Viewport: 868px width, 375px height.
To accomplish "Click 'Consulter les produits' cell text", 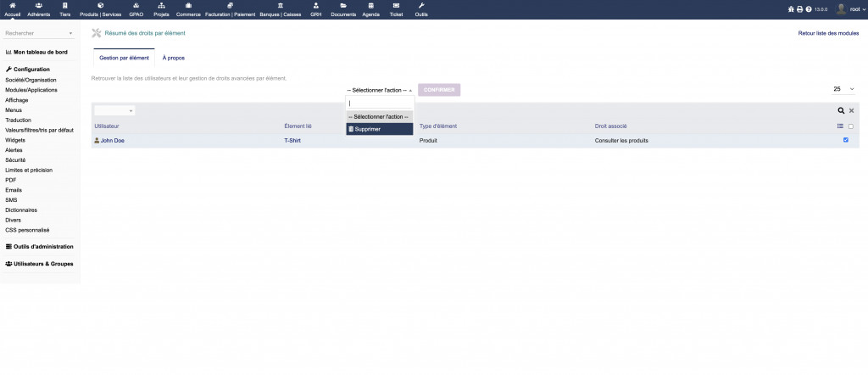I will 621,141.
